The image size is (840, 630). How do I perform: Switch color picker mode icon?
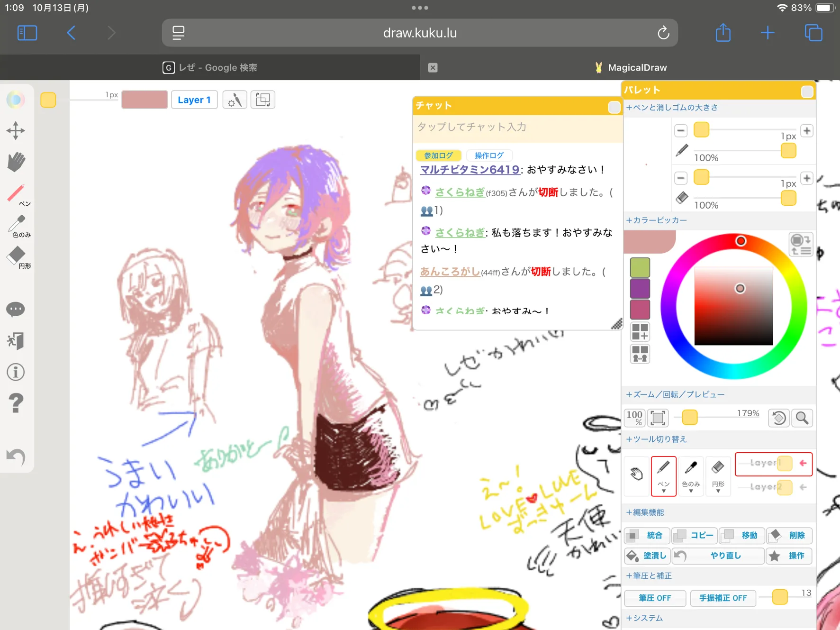(801, 244)
